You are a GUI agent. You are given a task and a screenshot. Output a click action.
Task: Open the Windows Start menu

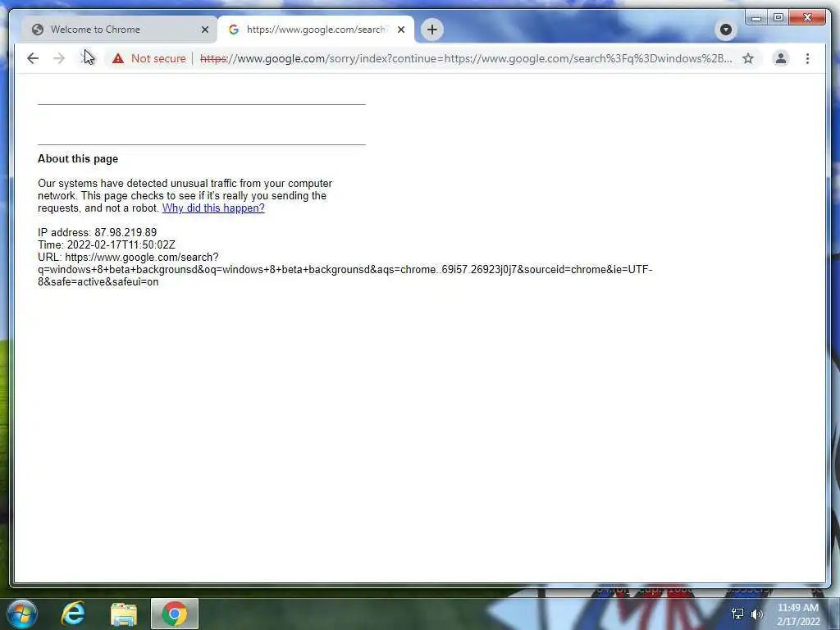[x=22, y=614]
